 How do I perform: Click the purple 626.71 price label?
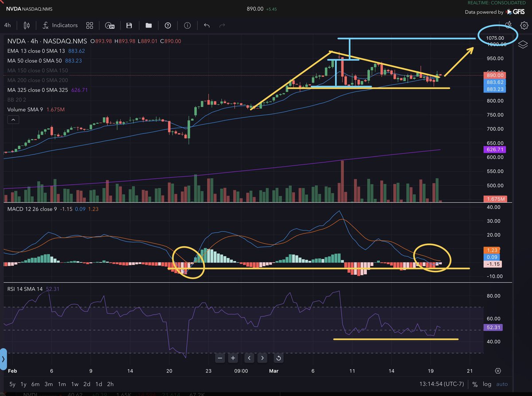click(x=496, y=150)
